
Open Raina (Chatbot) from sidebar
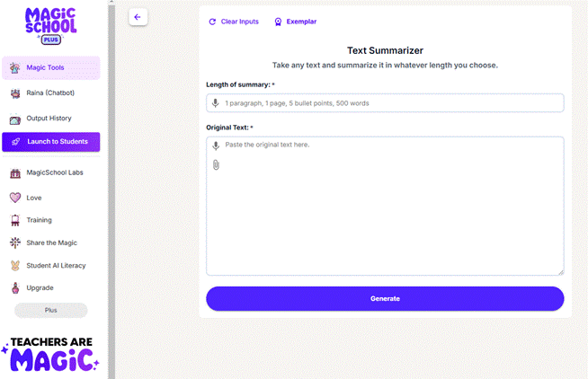[x=50, y=93]
